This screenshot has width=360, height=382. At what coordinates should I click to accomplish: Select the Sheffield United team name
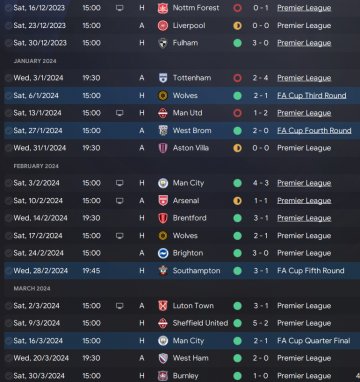point(200,323)
